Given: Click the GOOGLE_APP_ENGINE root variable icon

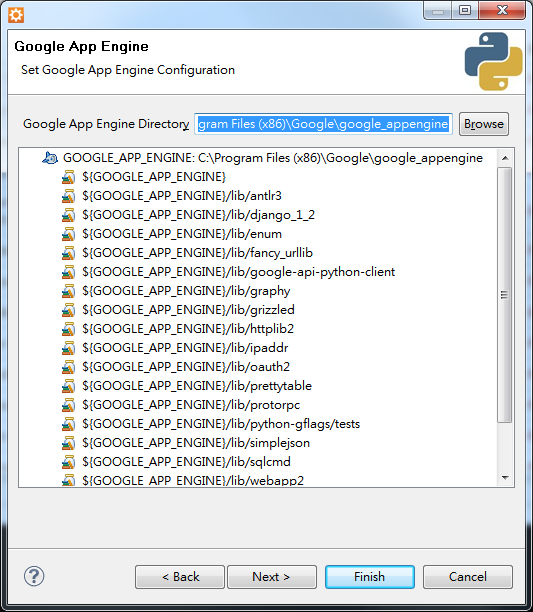Looking at the screenshot, I should (x=50, y=158).
